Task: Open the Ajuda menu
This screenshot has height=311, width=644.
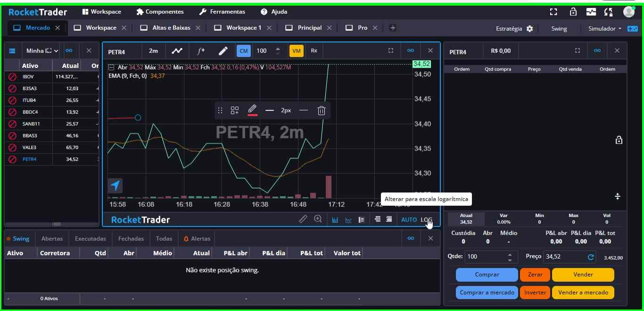Action: point(273,12)
